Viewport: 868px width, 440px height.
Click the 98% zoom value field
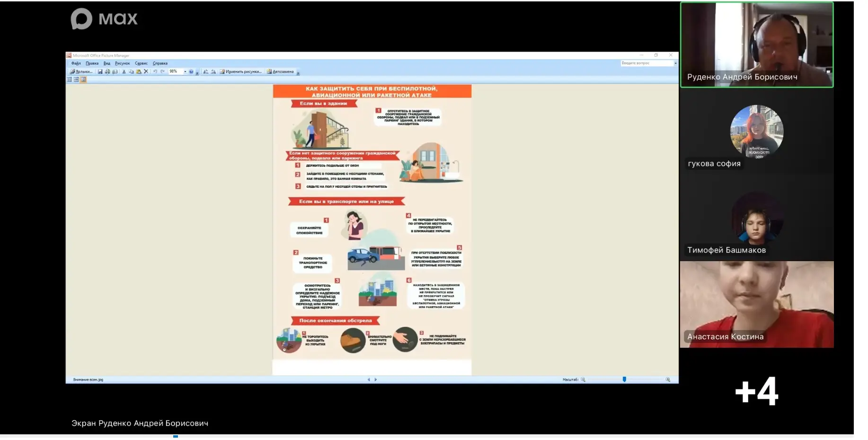[176, 71]
